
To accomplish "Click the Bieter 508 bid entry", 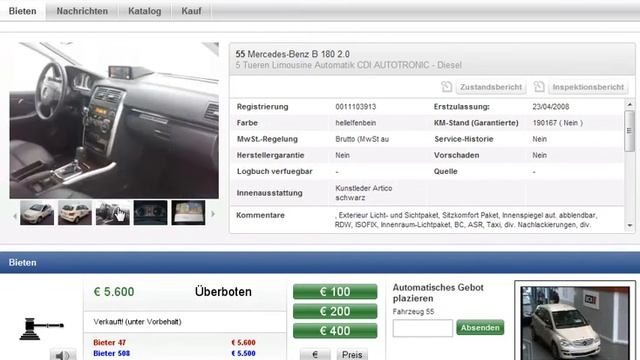I will [x=111, y=353].
